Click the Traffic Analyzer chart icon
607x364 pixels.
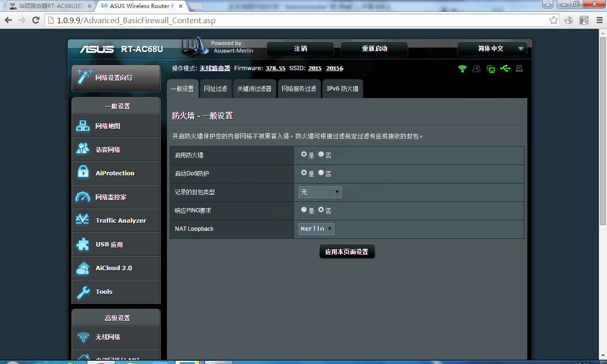[83, 219]
